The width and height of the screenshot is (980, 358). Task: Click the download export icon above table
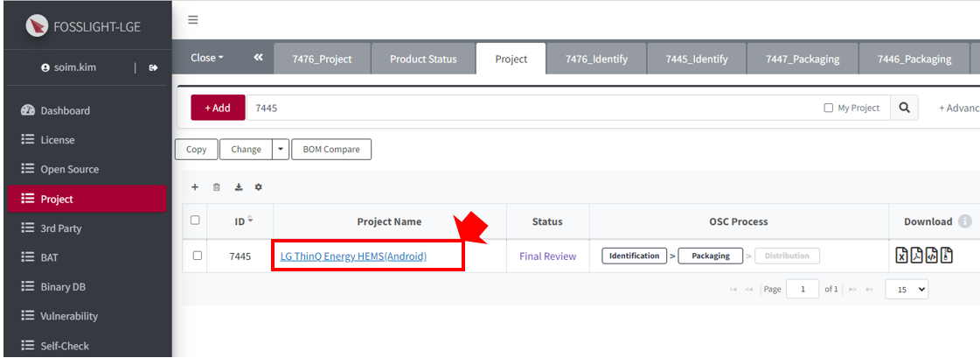tap(238, 187)
